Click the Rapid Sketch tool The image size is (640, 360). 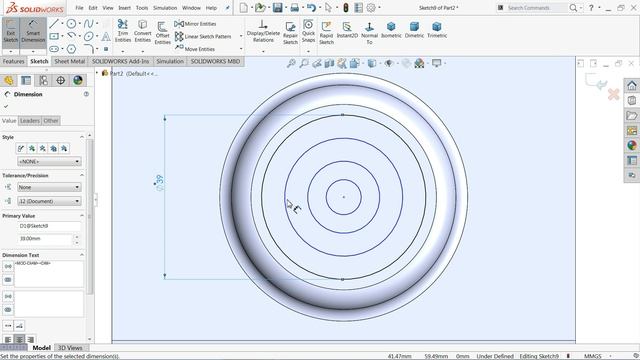(326, 33)
